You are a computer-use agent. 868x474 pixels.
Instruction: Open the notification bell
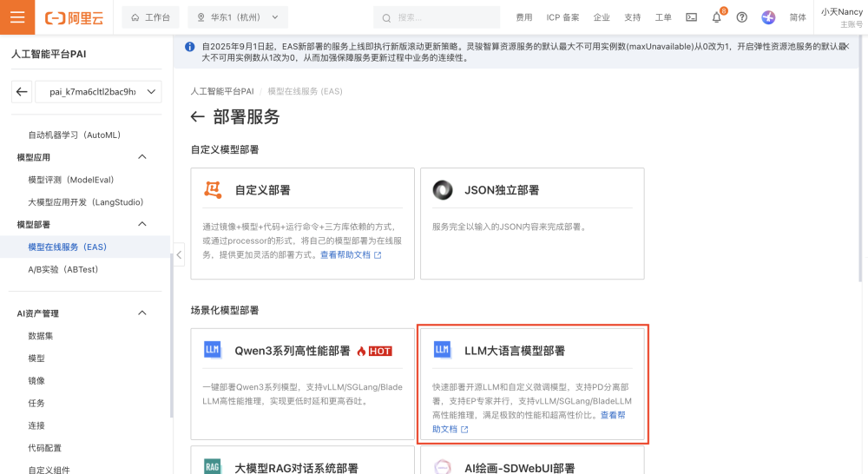pyautogui.click(x=717, y=17)
